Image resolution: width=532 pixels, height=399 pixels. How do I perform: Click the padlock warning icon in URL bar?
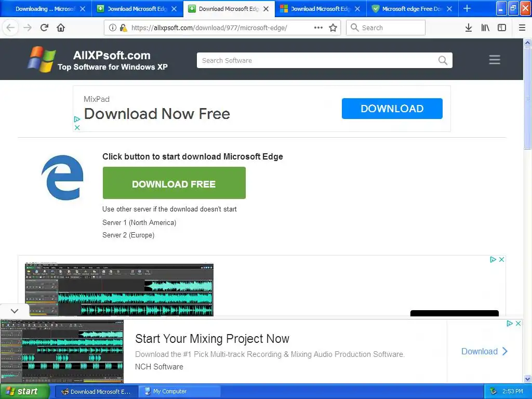[x=124, y=28]
